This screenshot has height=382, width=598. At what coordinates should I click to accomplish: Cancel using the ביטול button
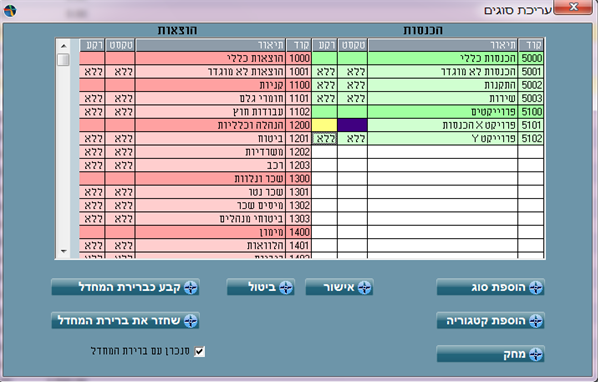pyautogui.click(x=261, y=287)
